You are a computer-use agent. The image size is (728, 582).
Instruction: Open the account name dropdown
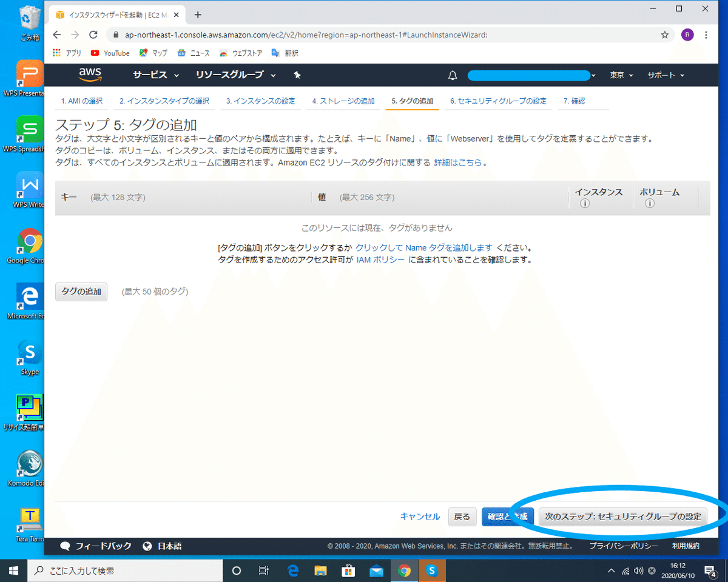[532, 75]
